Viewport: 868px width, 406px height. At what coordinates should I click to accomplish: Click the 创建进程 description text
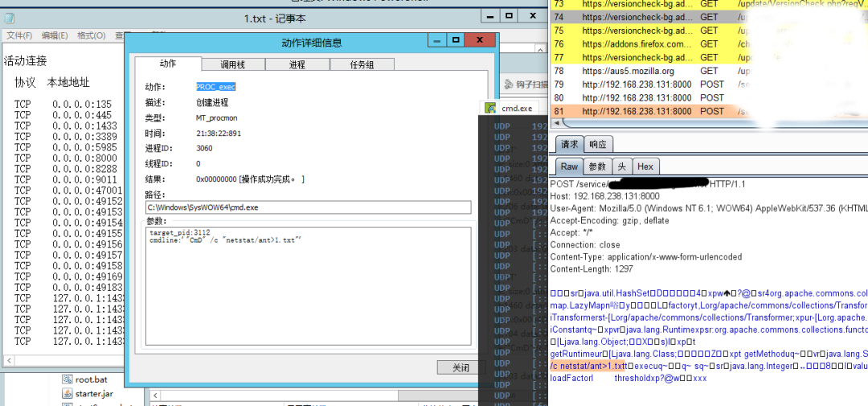pos(212,102)
